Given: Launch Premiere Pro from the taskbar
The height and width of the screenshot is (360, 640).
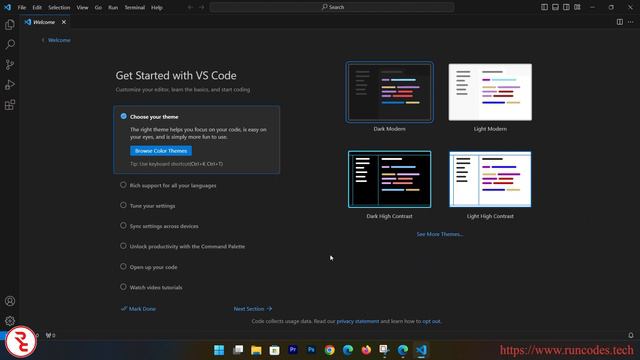Looking at the screenshot, I should (293, 350).
